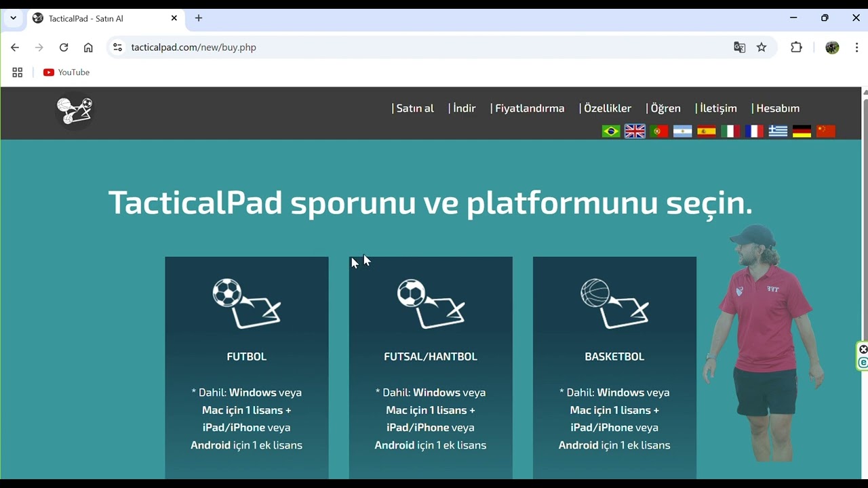The height and width of the screenshot is (488, 868).
Task: Click the coach image in red shirt
Action: pos(764,344)
